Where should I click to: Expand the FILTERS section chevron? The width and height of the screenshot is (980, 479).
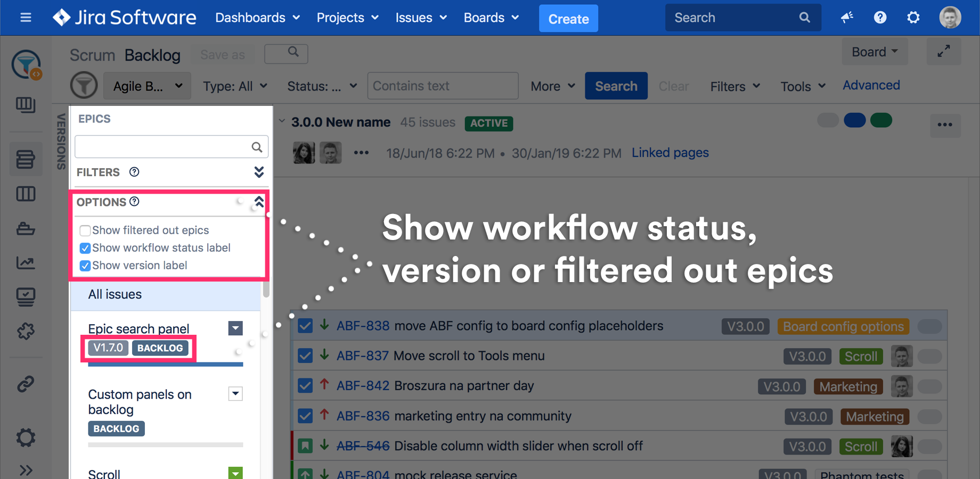click(259, 172)
